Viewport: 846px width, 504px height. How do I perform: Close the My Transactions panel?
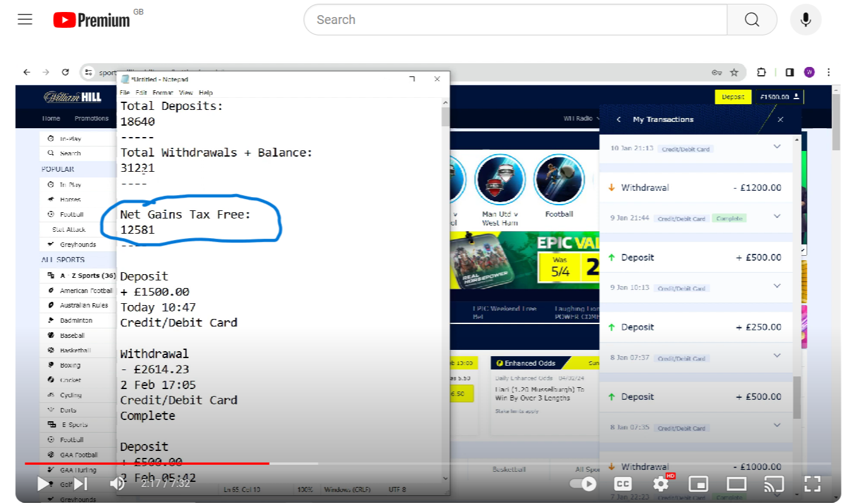(x=780, y=119)
